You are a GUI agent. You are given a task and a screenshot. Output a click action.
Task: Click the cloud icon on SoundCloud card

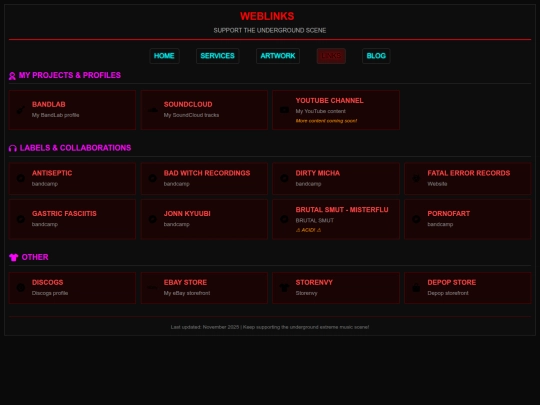point(153,110)
